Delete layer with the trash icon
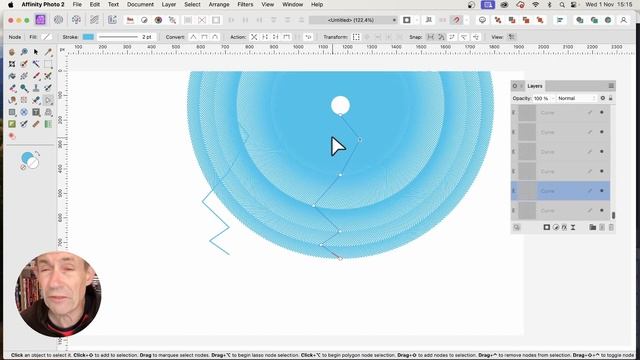 click(611, 227)
